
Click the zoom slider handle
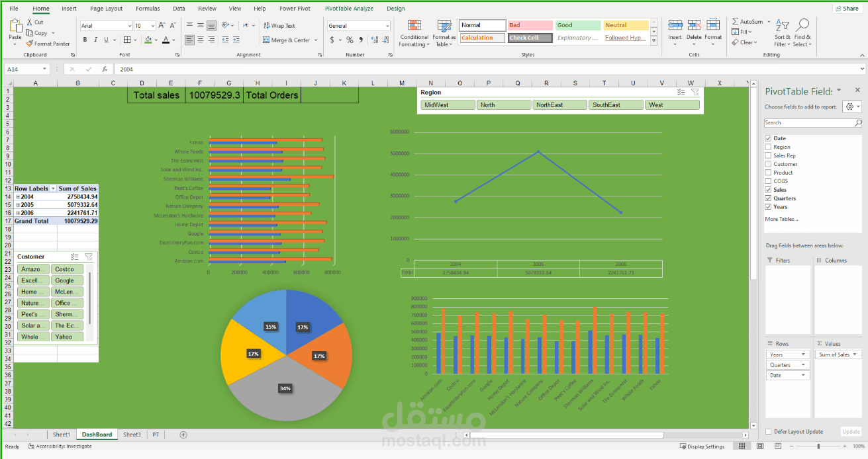coord(819,446)
